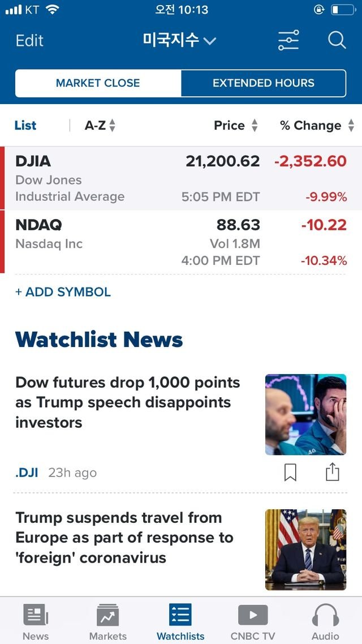Open the Audio headphones tab

(x=325, y=621)
